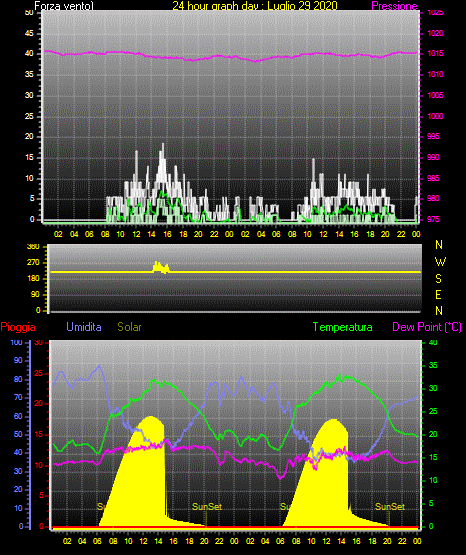Screen dimensions: 466x555
Task: Select the green 'Temperatura' legend label
Action: 343,327
